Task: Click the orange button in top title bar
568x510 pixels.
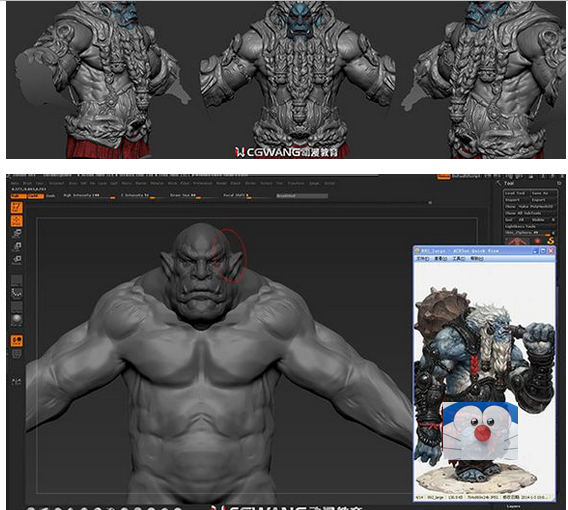Action: point(444,177)
